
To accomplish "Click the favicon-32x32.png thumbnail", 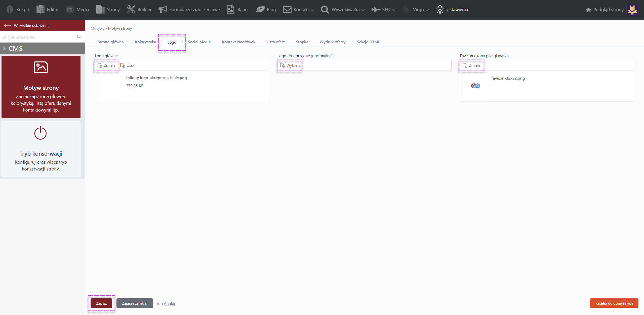I will click(x=475, y=86).
